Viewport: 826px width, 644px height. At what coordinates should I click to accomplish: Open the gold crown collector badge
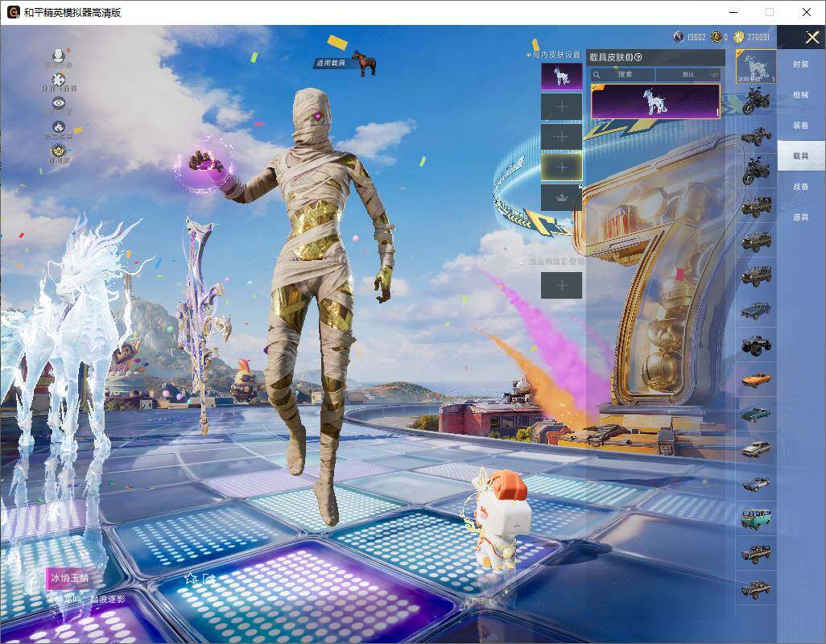click(59, 151)
